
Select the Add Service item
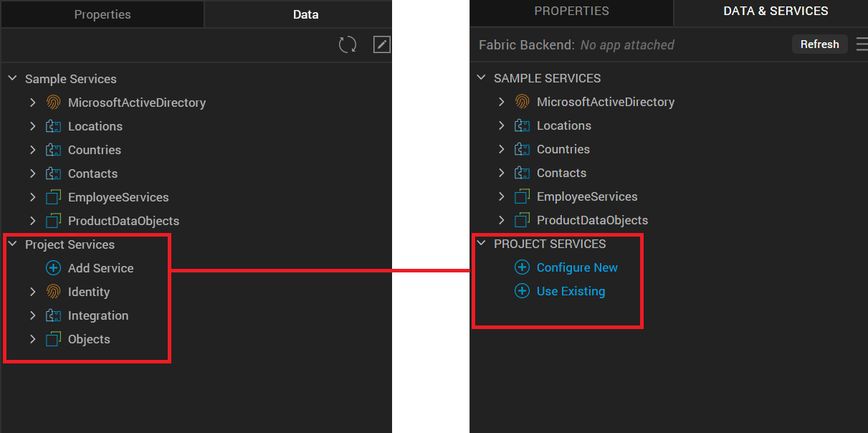click(x=100, y=268)
